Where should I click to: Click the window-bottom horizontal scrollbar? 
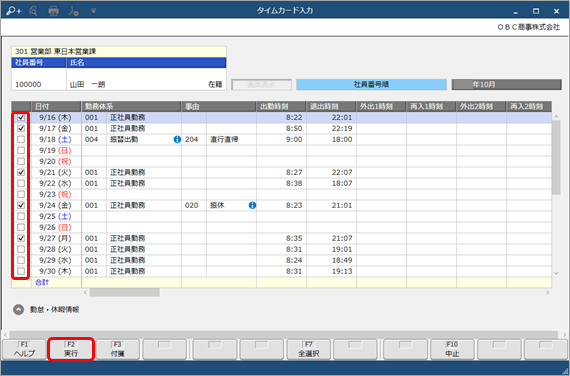[284, 334]
